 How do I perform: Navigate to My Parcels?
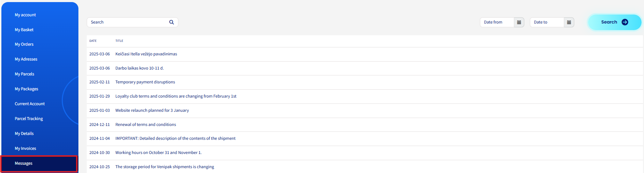pyautogui.click(x=25, y=74)
